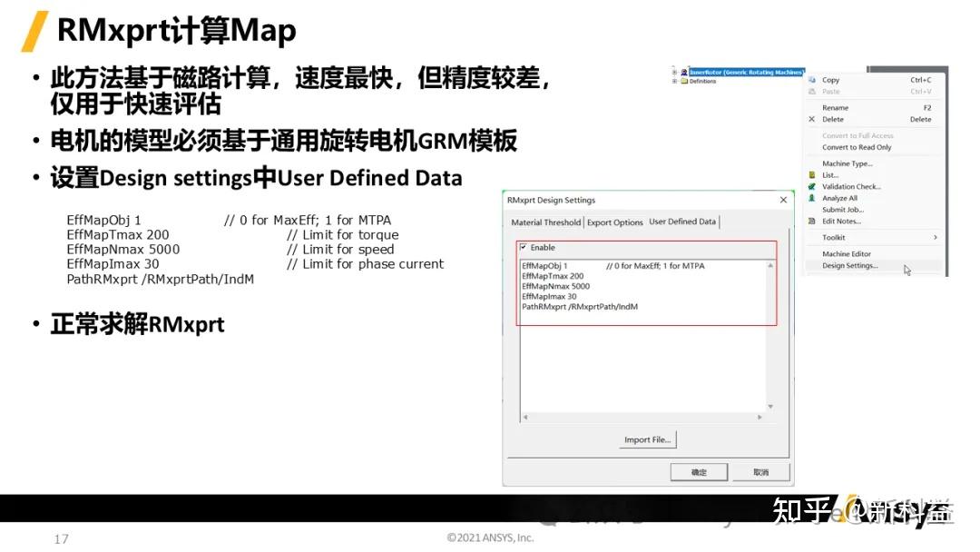Click 'EffMapNmax 5000' in dialog text box
980x552 pixels.
click(555, 286)
